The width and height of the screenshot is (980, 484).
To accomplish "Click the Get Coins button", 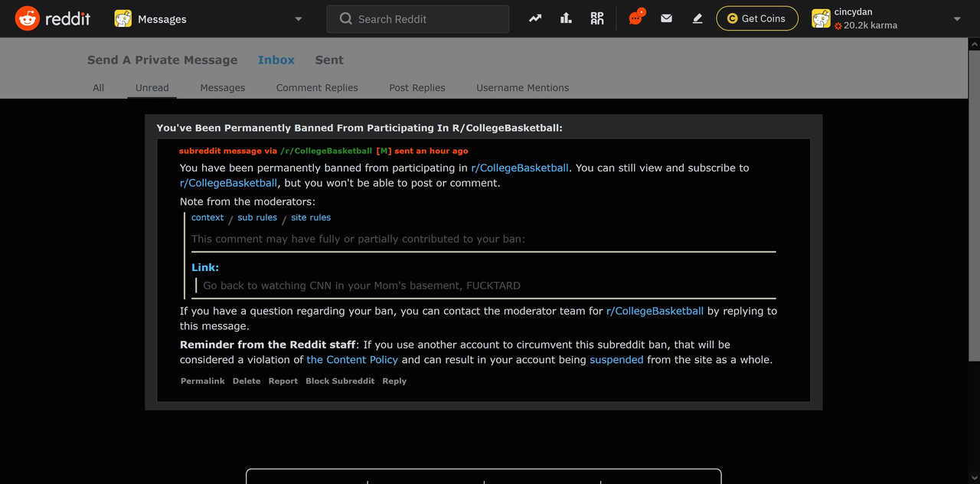I will (757, 18).
